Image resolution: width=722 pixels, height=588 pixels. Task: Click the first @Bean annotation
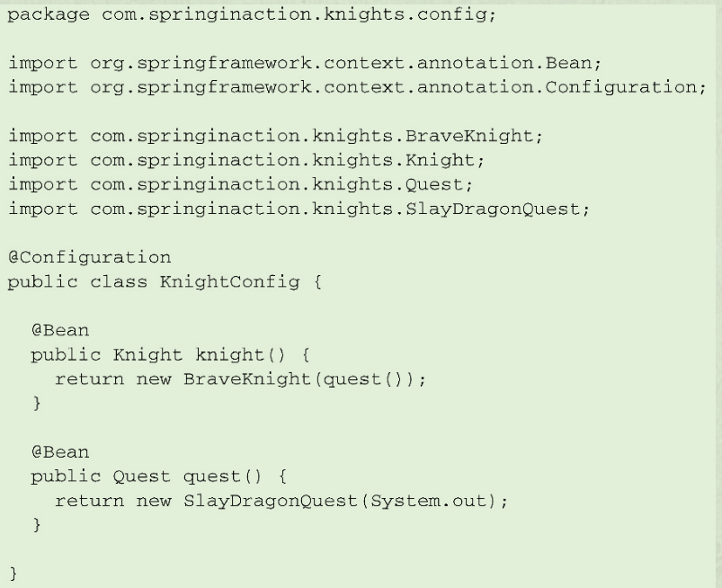(x=60, y=331)
